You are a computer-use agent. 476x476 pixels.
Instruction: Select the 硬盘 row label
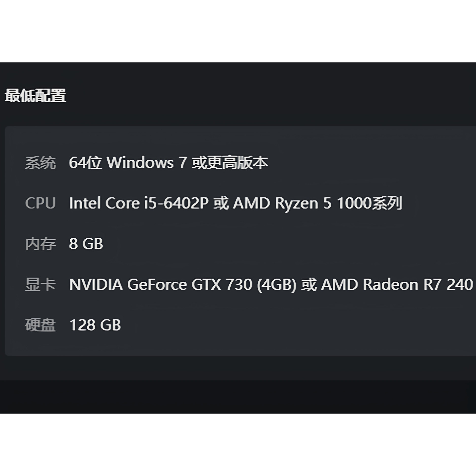(x=41, y=325)
